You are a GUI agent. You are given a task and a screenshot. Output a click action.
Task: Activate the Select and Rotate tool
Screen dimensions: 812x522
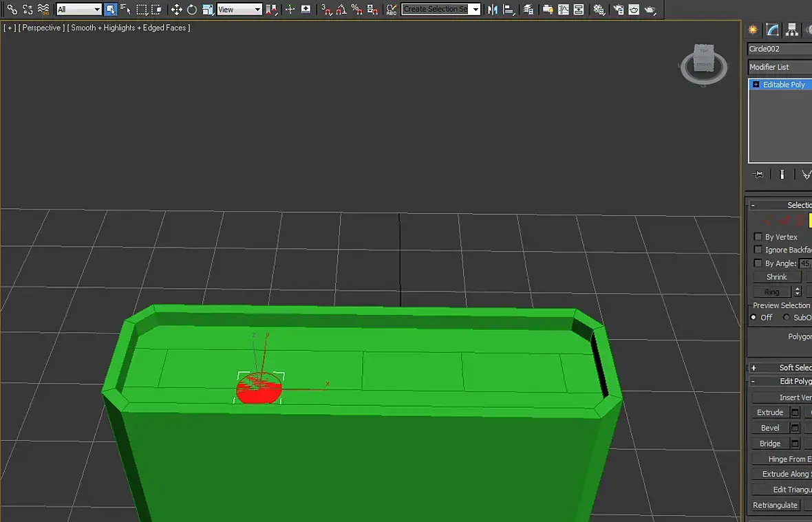191,10
